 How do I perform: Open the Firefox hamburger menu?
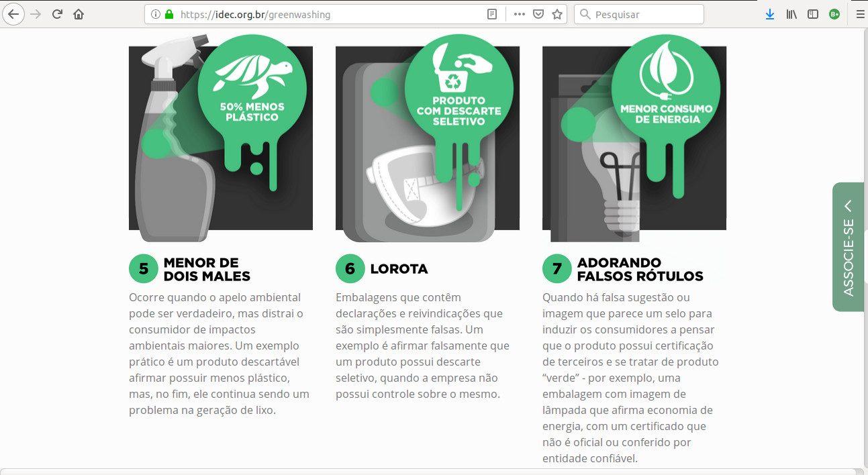tap(860, 14)
